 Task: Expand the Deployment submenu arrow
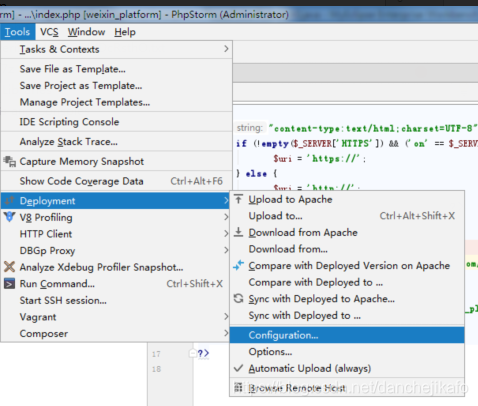[226, 200]
